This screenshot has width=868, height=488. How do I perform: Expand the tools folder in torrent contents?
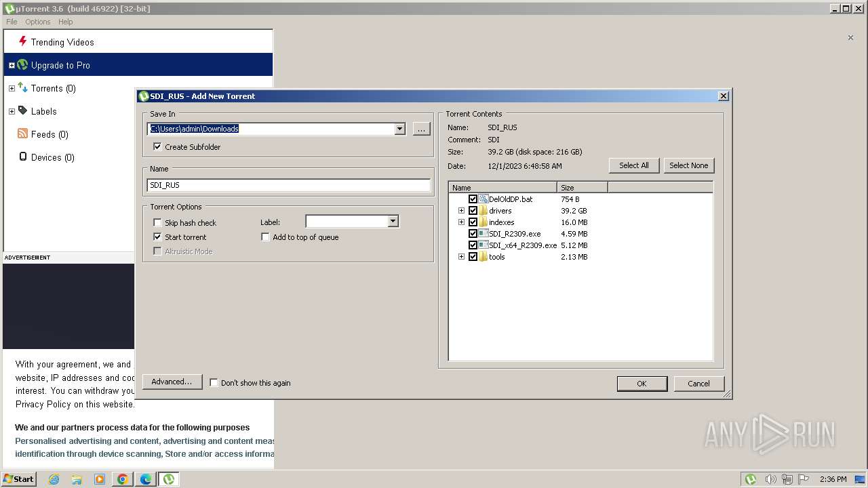pos(461,257)
